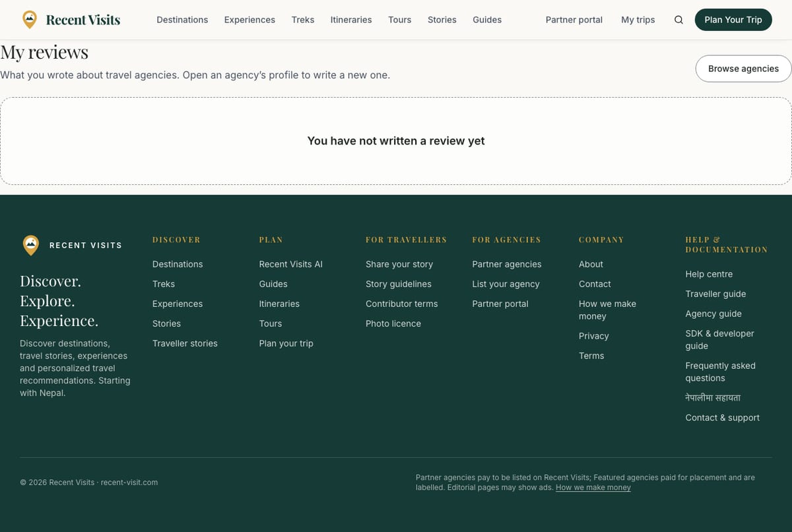The height and width of the screenshot is (532, 792).
Task: Click the Recent Visits header logo pin icon
Action: tap(30, 20)
